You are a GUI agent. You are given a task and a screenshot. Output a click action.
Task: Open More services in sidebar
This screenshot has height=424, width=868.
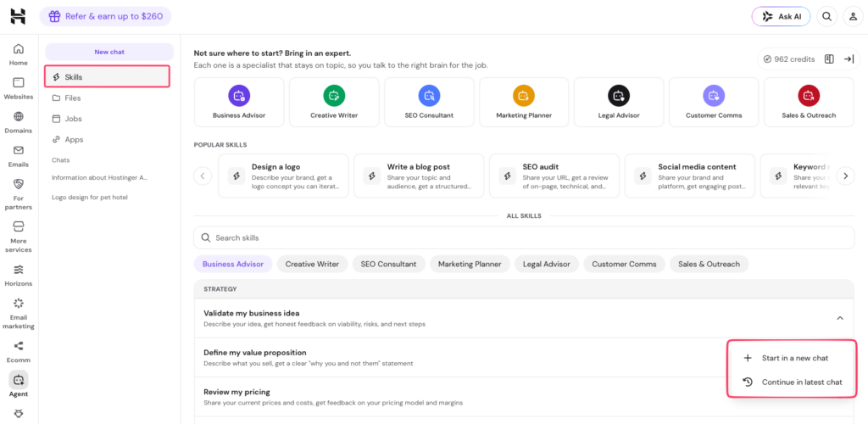19,237
